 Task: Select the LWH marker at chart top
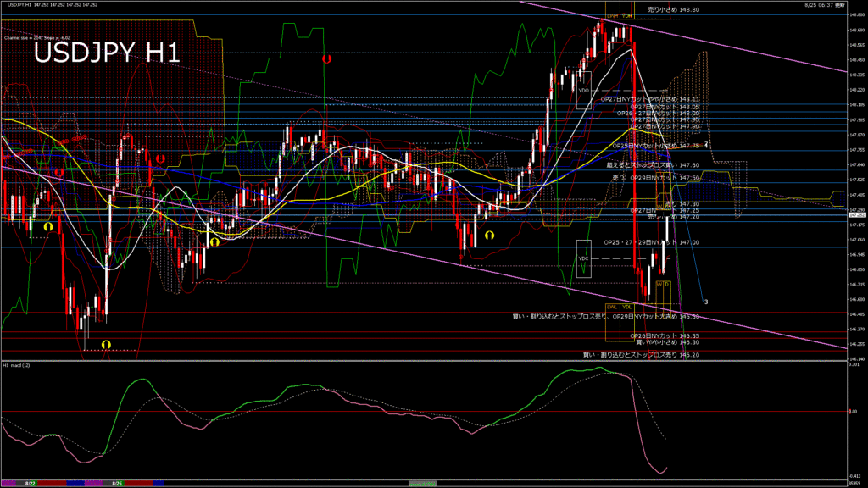612,16
